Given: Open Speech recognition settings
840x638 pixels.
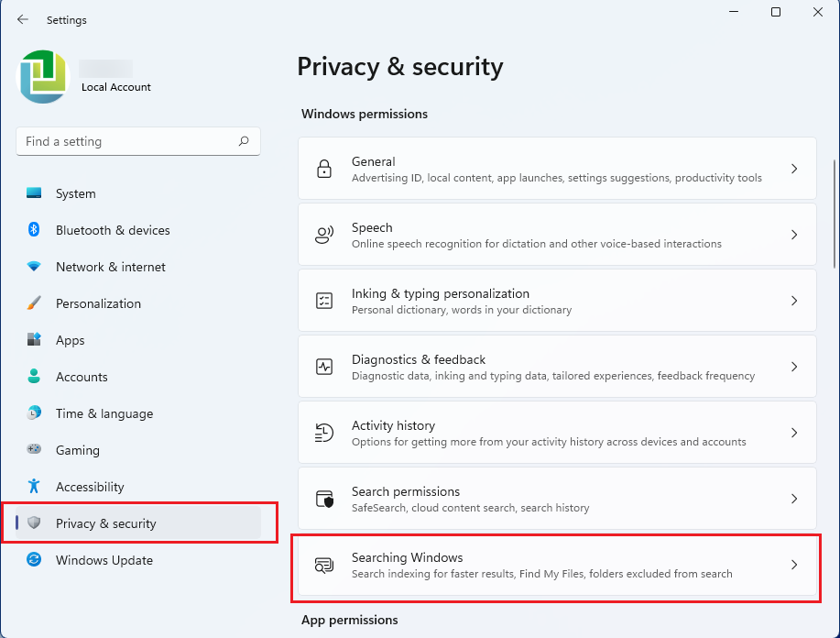Looking at the screenshot, I should (x=557, y=235).
